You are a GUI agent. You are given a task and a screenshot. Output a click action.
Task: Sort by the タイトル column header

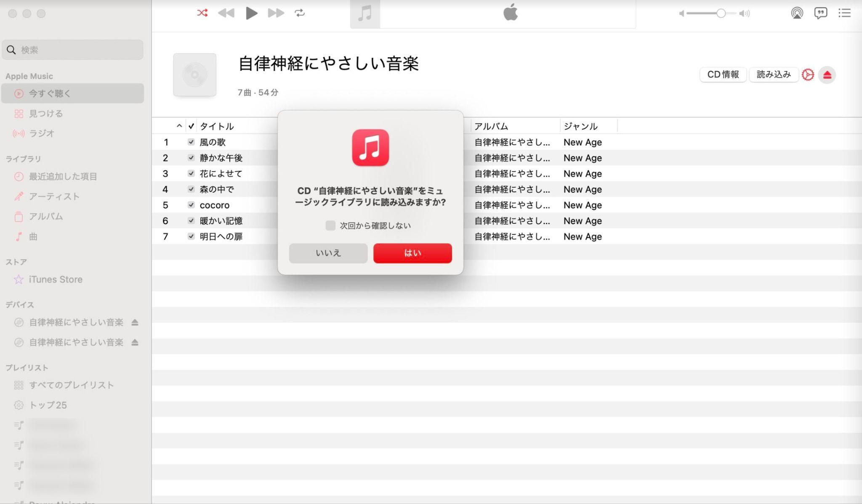tap(217, 126)
